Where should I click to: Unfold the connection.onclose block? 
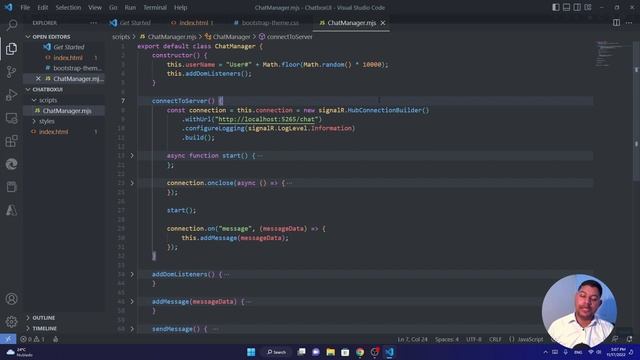click(132, 183)
